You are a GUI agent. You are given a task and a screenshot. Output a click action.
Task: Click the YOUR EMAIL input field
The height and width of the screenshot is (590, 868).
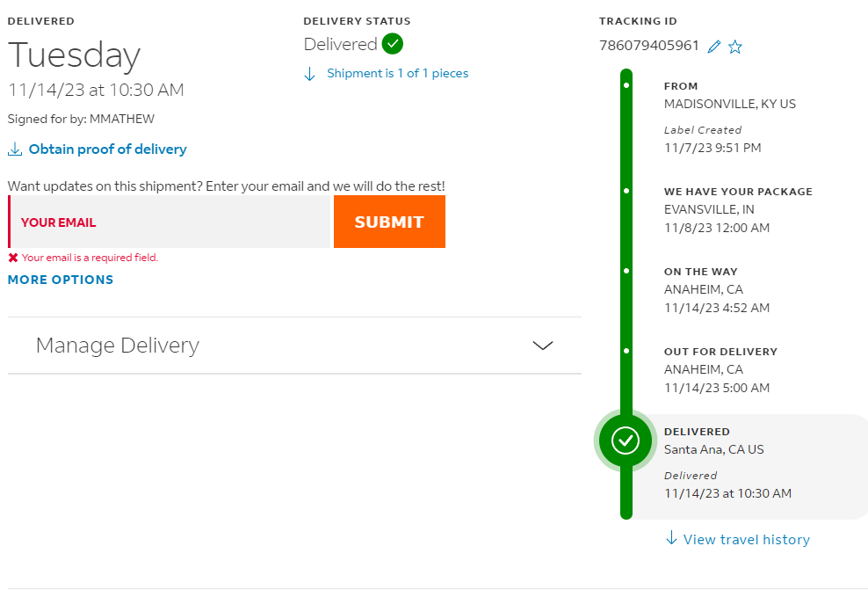170,222
